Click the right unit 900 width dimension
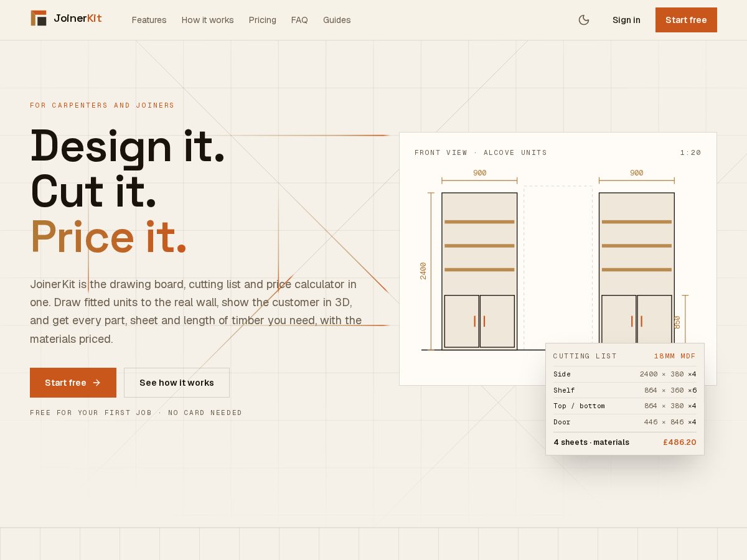This screenshot has width=747, height=560. click(x=636, y=173)
